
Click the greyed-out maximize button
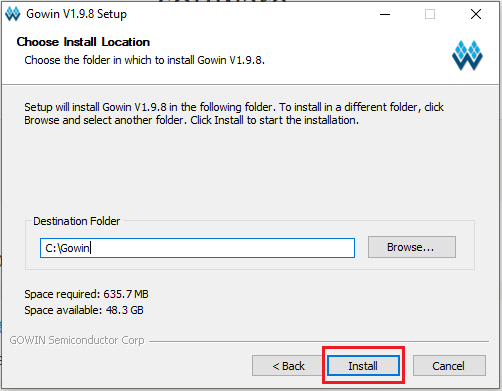point(430,14)
